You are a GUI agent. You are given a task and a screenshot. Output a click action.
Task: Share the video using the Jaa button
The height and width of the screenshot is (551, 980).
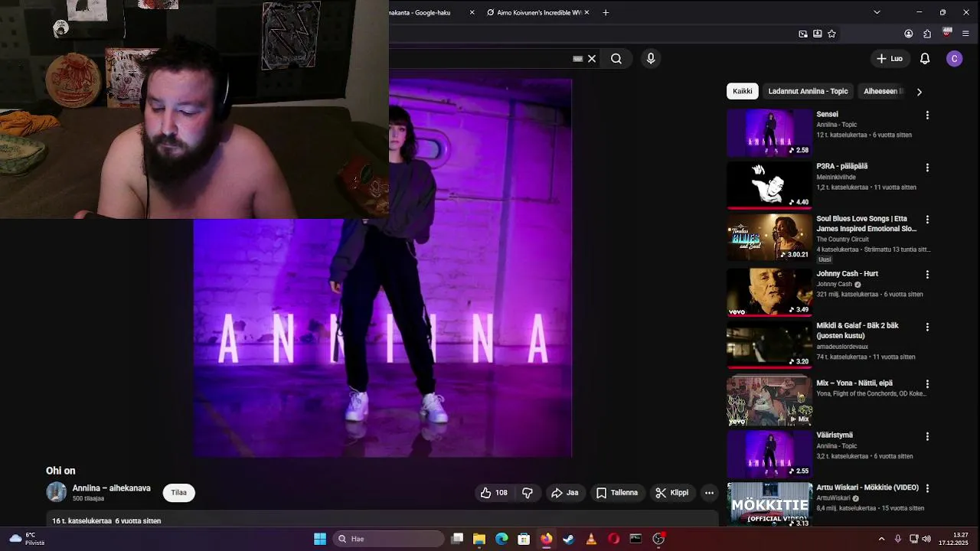click(565, 493)
